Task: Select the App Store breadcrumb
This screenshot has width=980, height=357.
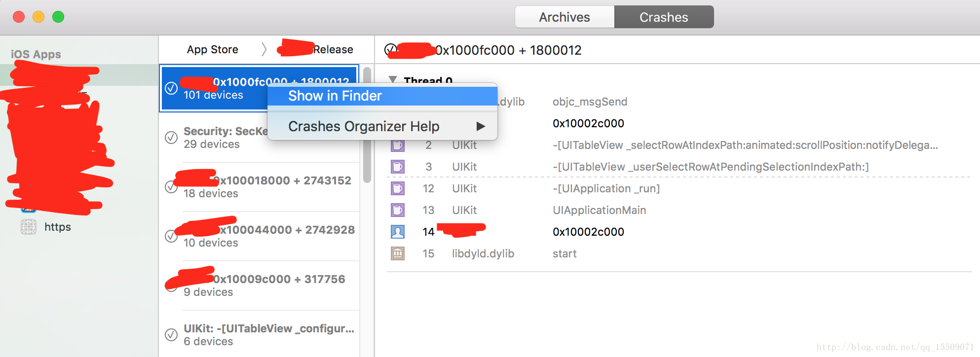Action: click(212, 49)
